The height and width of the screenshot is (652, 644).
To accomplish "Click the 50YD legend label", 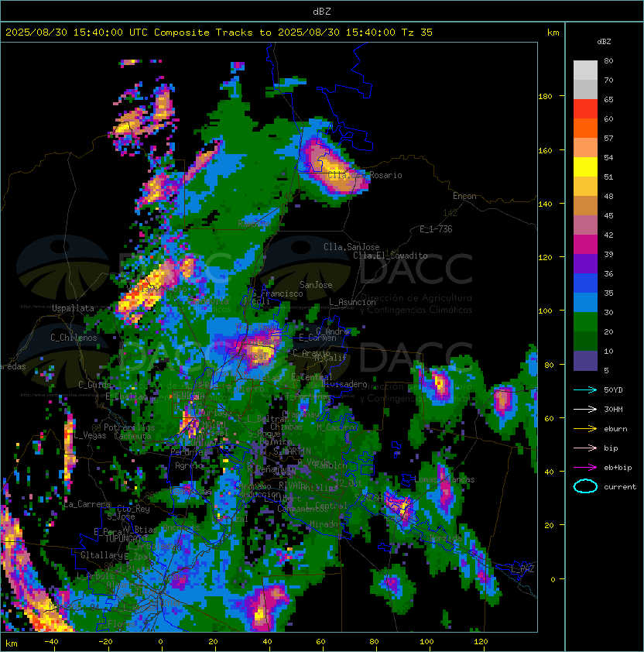I will 613,390.
